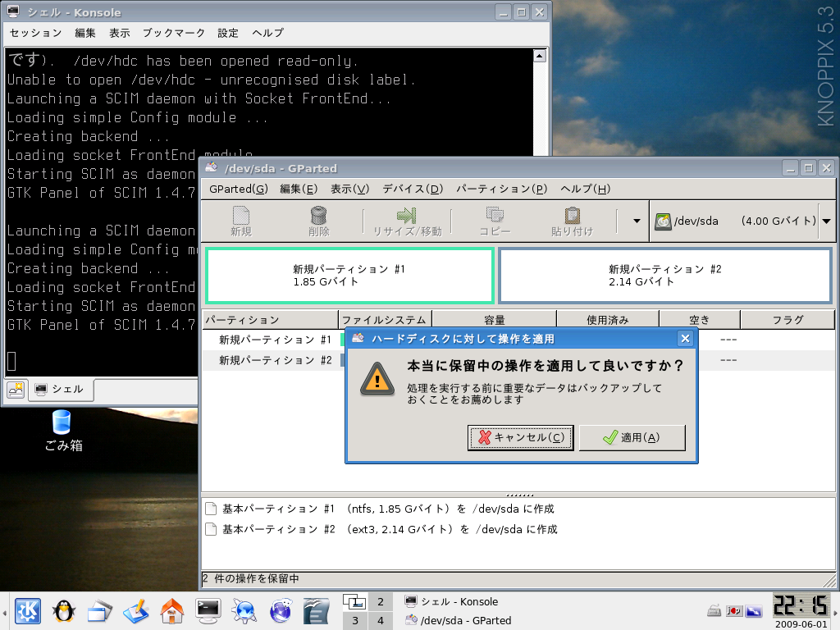Click the Japan flag keyboard layout tray icon
Screen dimensions: 840x630
coord(734,610)
